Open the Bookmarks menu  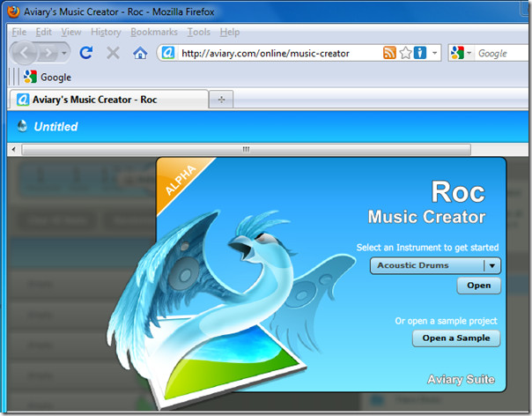point(153,32)
